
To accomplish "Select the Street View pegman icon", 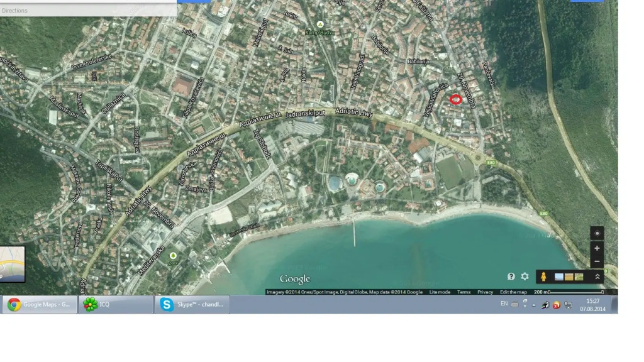I will (x=543, y=277).
